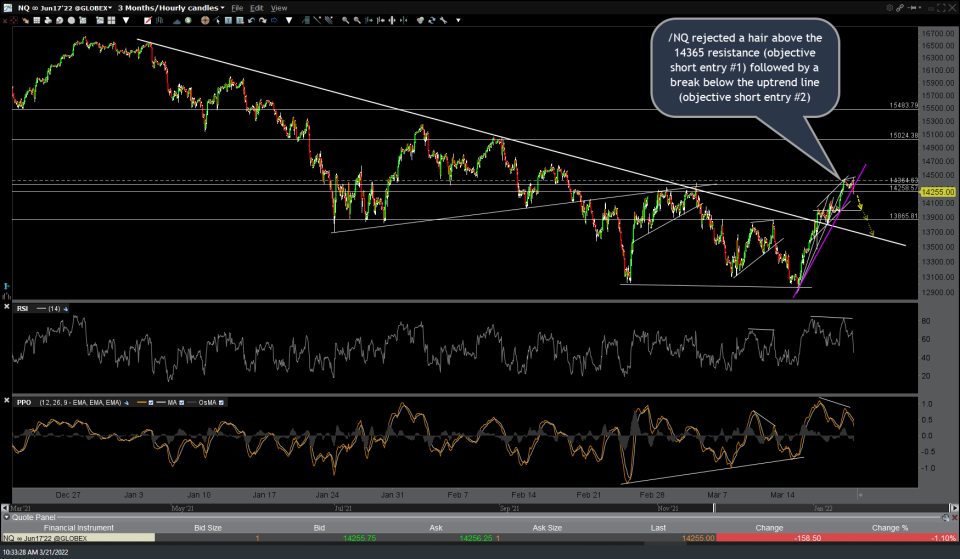The image size is (960, 559).
Task: Select the red pencil edit chart icon
Action: point(148,20)
